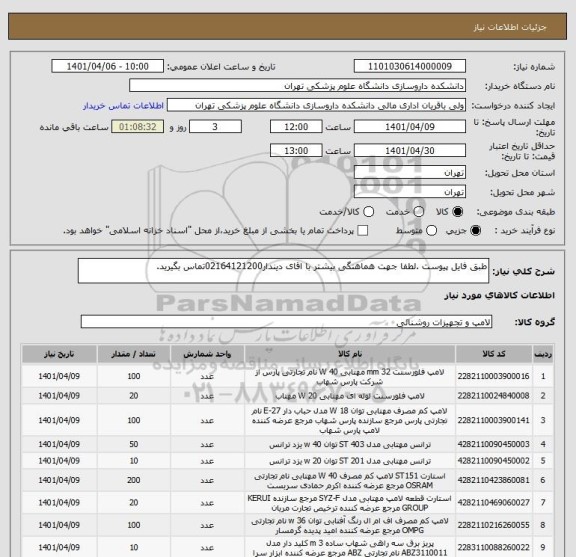Image resolution: width=576 pixels, height=557 pixels.
Task: Click the remaining days field showing 3
Action: coord(215,127)
